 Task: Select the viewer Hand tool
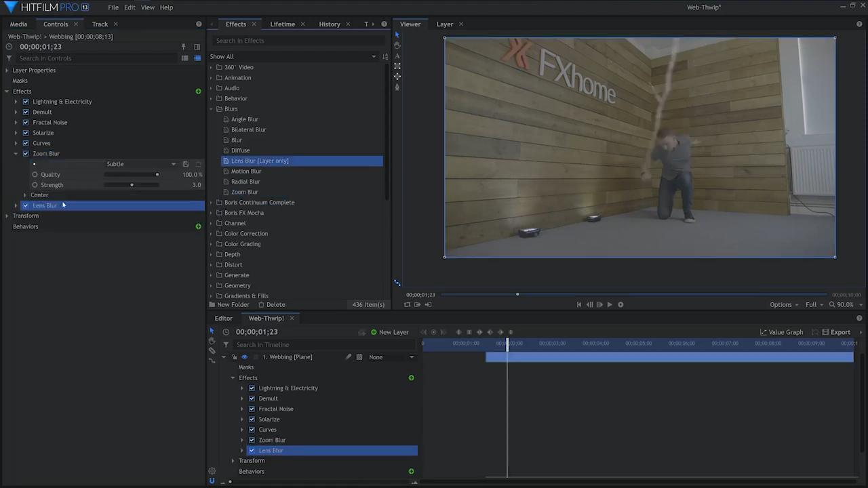click(397, 45)
